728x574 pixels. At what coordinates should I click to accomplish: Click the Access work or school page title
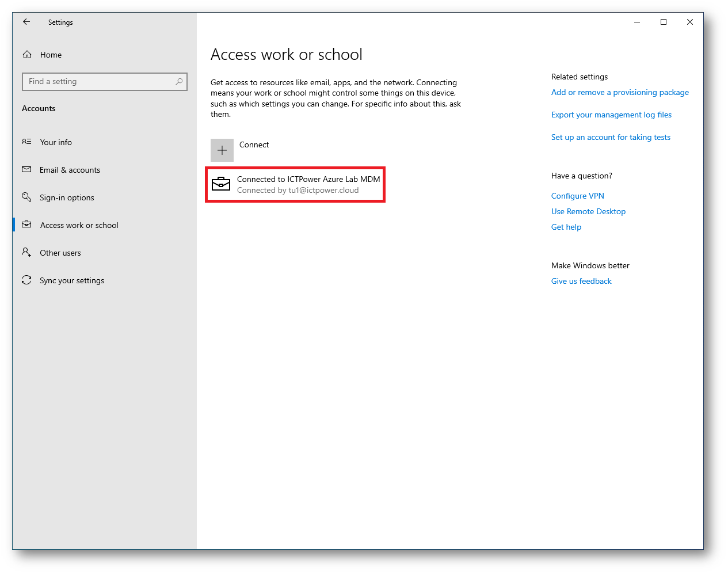pyautogui.click(x=287, y=55)
